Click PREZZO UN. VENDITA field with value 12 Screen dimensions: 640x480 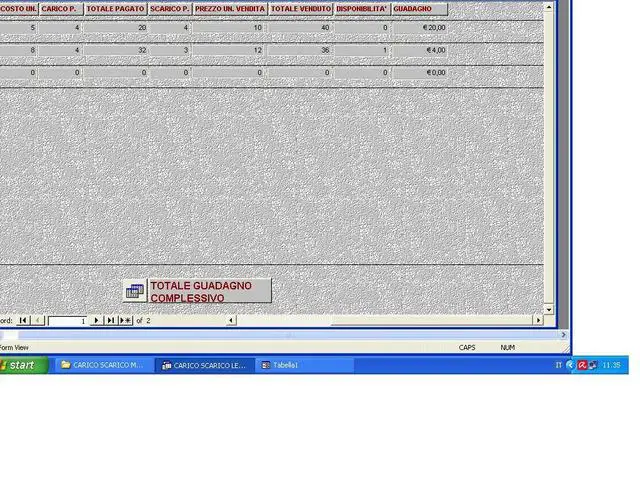tap(229, 50)
